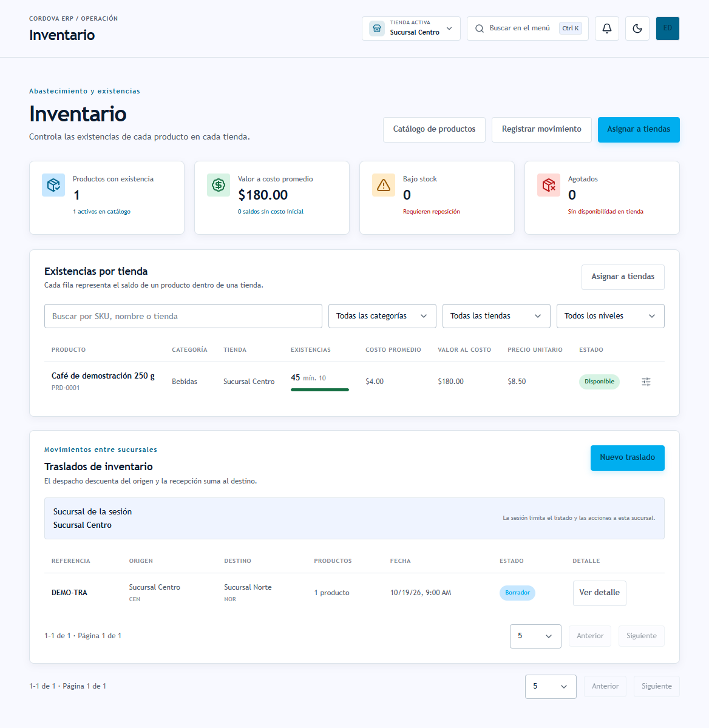This screenshot has height=728, width=709.
Task: Click the CATEGORÍA column header
Action: tap(189, 350)
